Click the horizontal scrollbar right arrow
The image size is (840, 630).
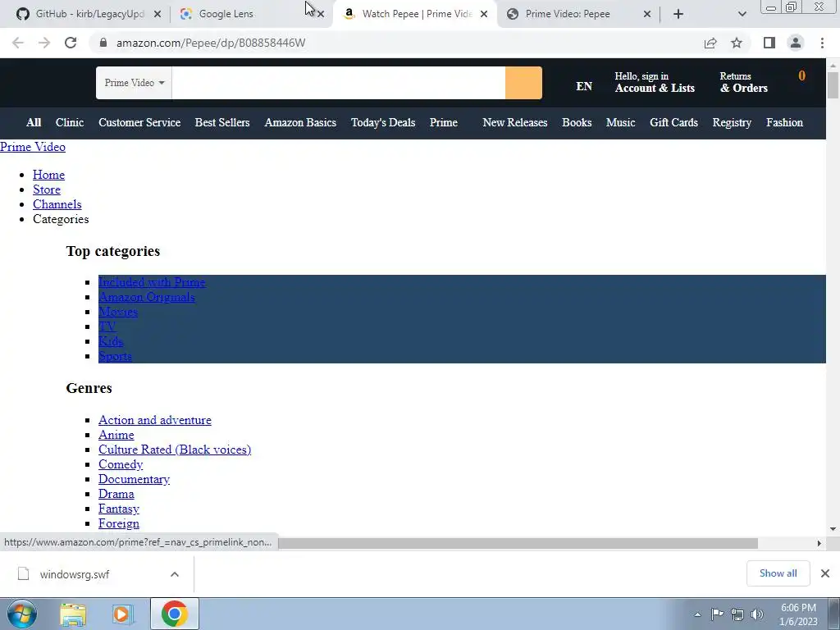[819, 543]
